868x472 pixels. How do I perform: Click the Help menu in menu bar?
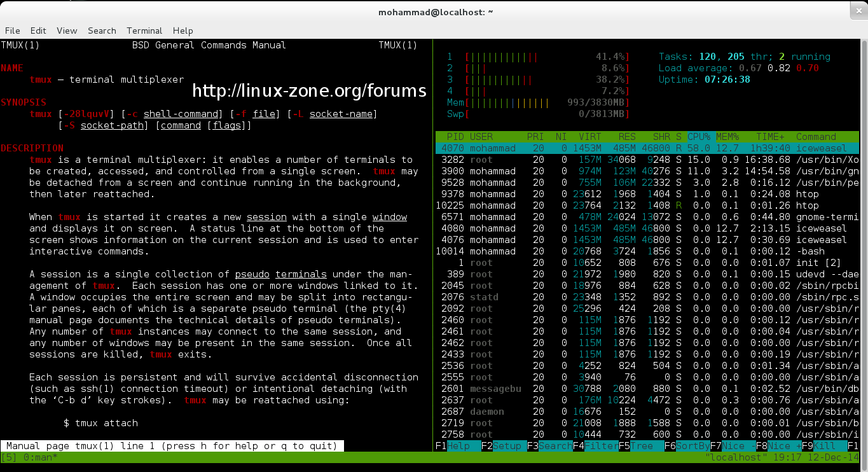coord(183,31)
